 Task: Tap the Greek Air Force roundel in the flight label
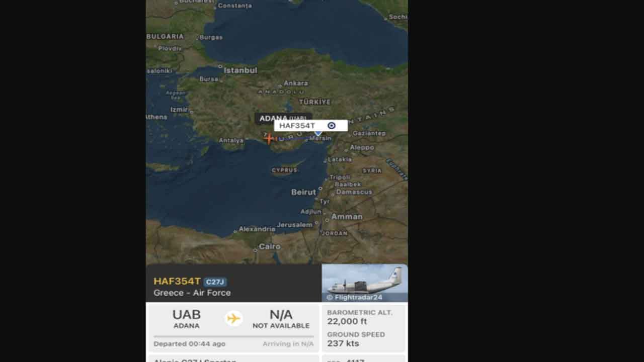331,126
